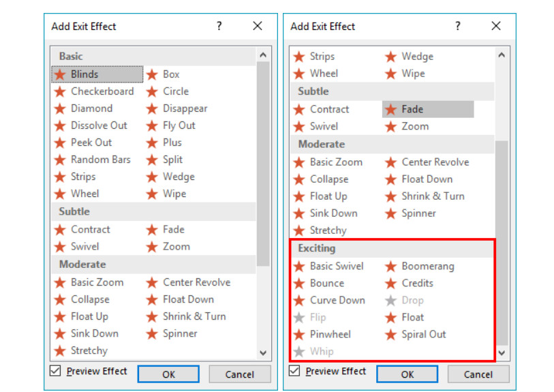Click the left dialog scrollbar thumb

click(263, 164)
